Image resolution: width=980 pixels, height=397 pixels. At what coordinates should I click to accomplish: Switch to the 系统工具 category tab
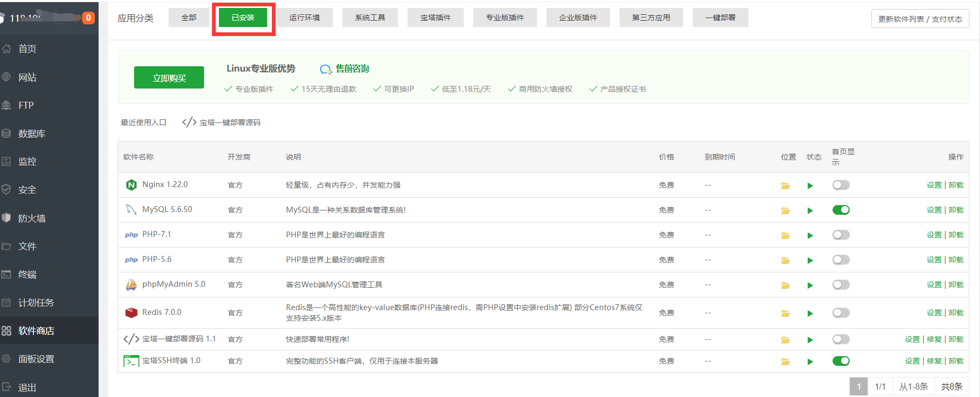point(370,17)
